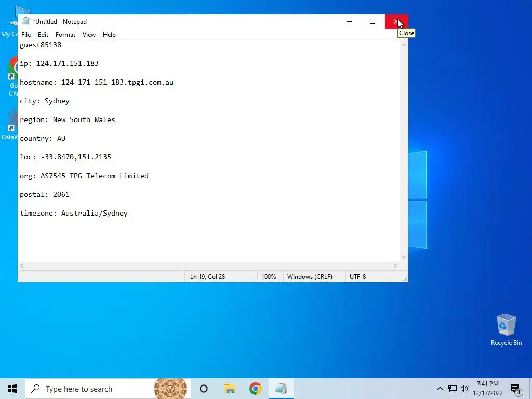Click the text guest85138
This screenshot has width=532, height=399.
[41, 45]
